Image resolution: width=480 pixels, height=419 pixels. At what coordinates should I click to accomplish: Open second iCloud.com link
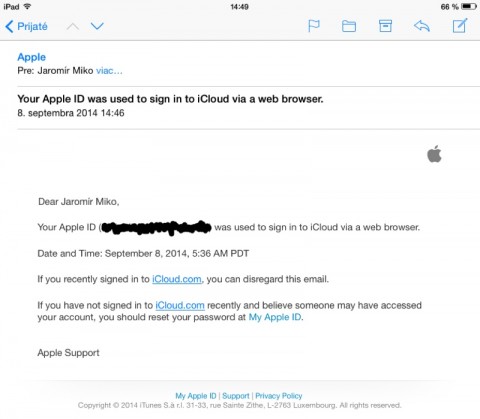[180, 305]
